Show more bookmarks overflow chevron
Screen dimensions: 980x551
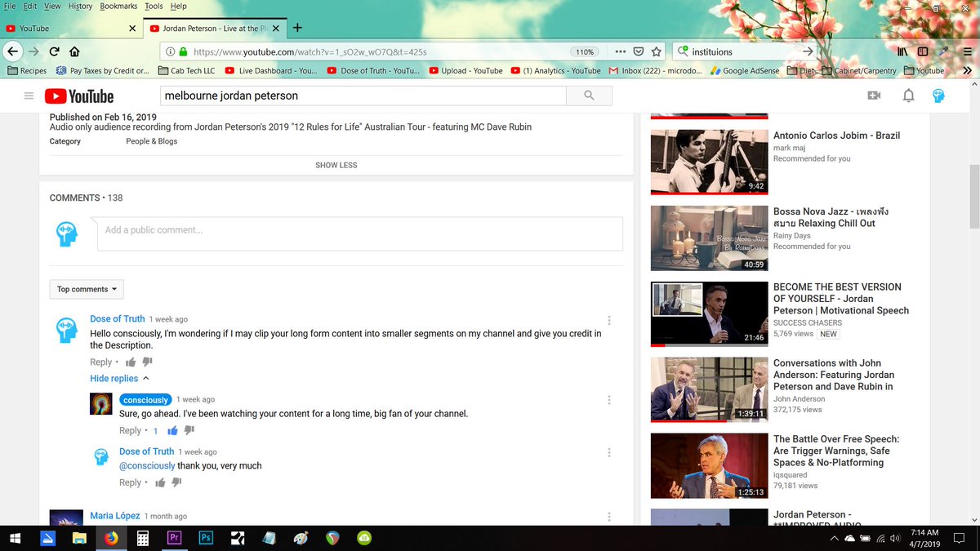tap(967, 71)
